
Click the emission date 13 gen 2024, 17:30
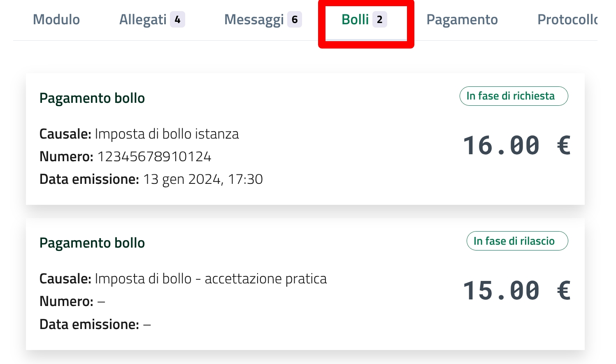(x=203, y=179)
